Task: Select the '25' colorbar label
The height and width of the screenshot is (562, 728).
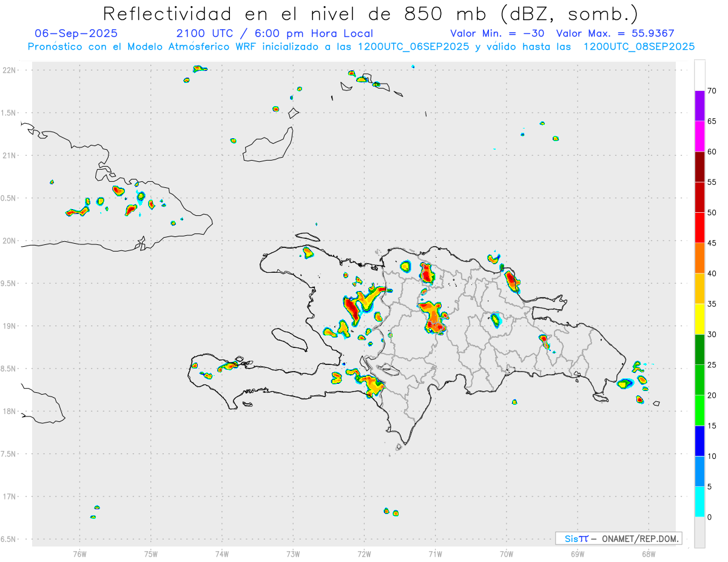Action: pos(712,364)
